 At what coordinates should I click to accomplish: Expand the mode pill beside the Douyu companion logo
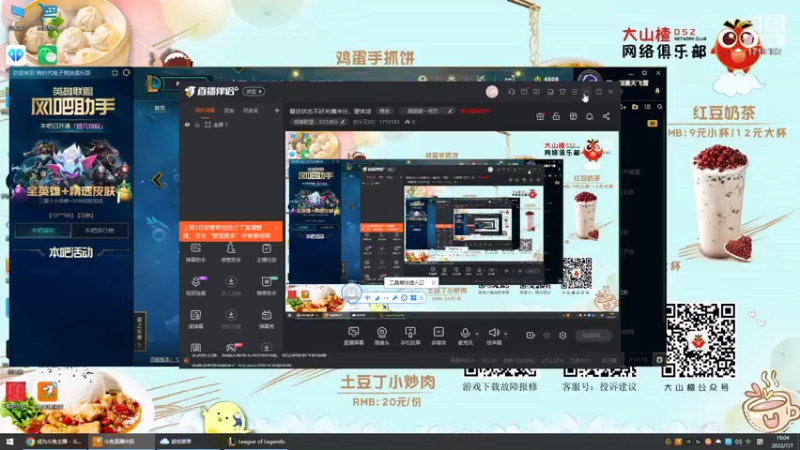(254, 91)
